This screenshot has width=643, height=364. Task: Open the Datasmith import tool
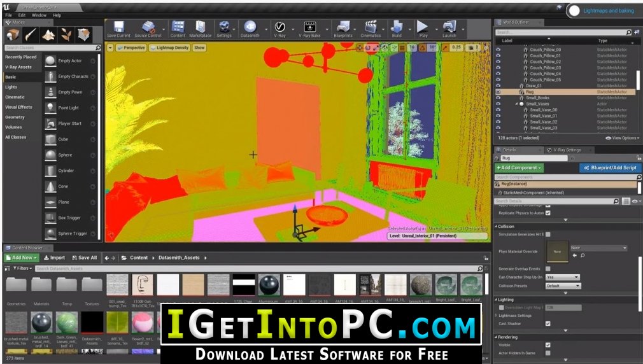250,29
